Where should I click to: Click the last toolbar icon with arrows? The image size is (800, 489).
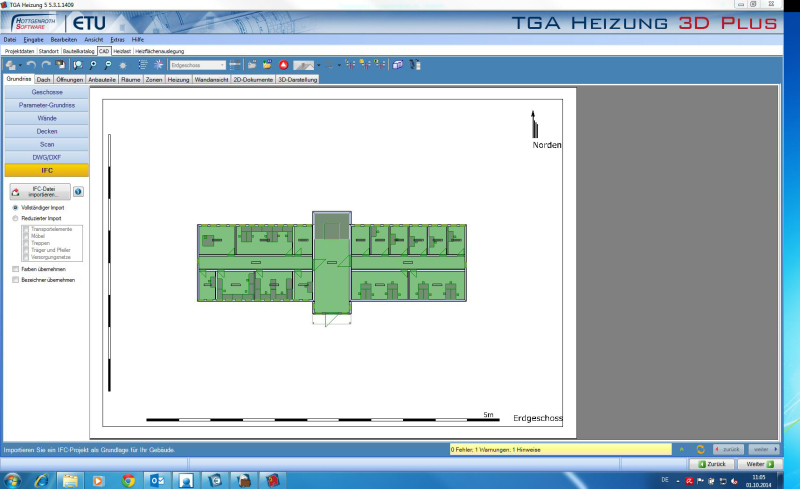pos(415,65)
